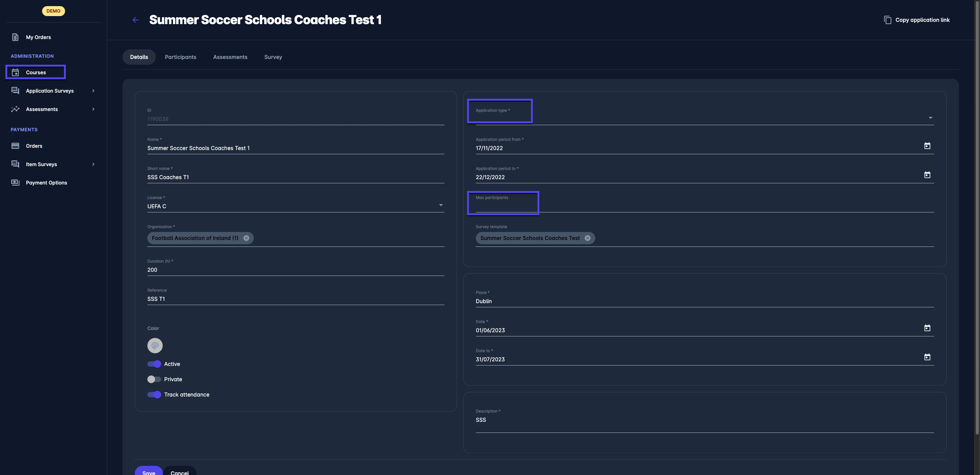Screen dimensions: 980x475
Task: Click the Cancel button
Action: [x=180, y=472]
